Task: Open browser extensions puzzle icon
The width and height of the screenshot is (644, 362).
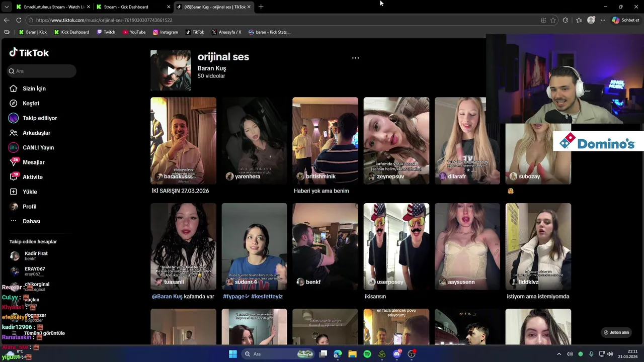Action: (x=566, y=20)
